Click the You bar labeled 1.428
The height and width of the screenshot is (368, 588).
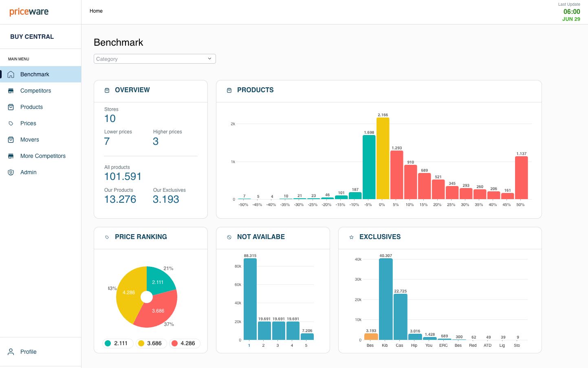[x=429, y=338]
